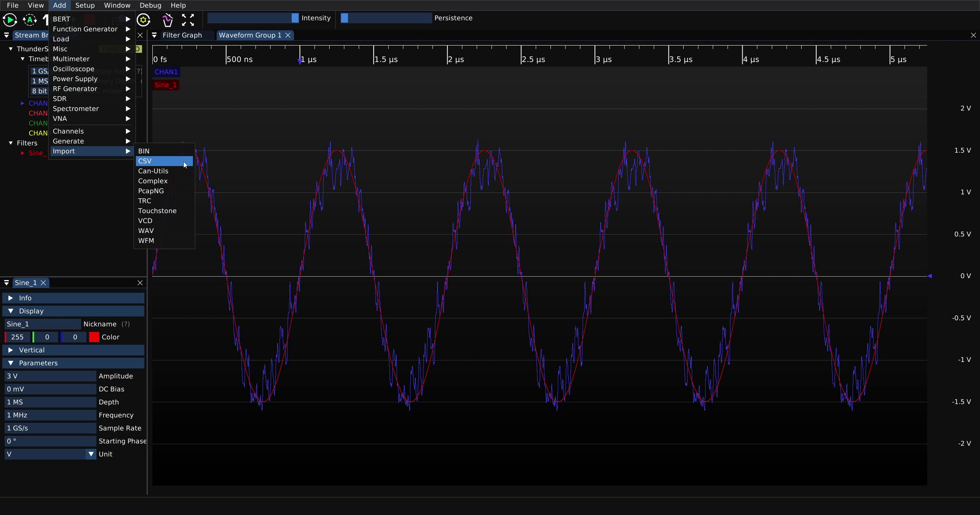Click the red color value 255 field
Viewport: 980px width, 515px height.
click(17, 337)
